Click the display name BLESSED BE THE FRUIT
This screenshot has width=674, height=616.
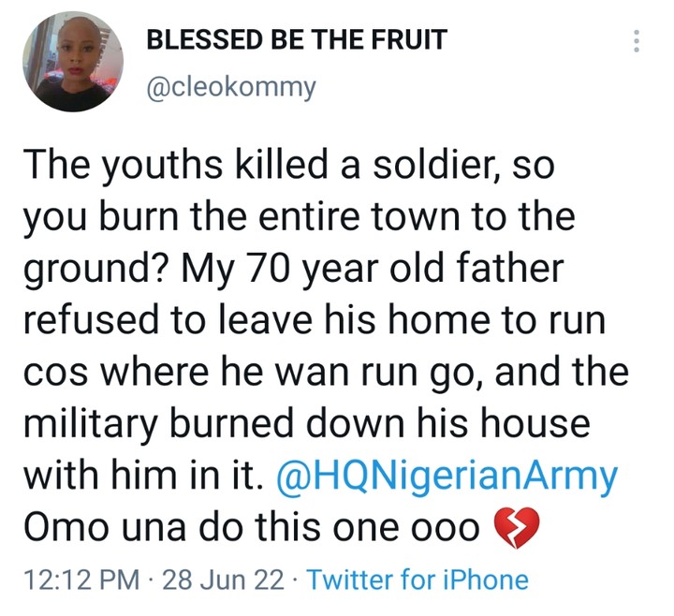(x=297, y=40)
